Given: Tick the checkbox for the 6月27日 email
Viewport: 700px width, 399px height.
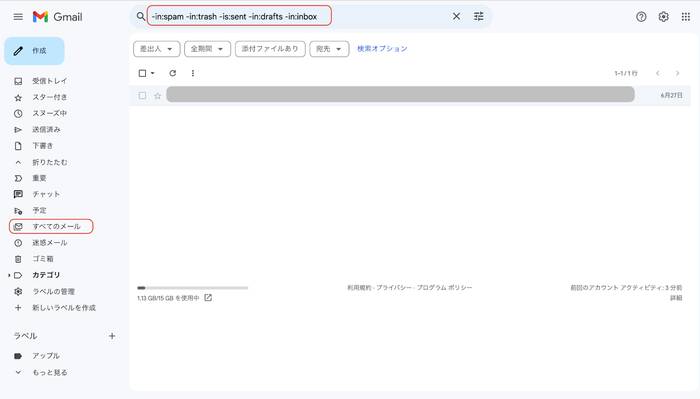Looking at the screenshot, I should (x=142, y=96).
